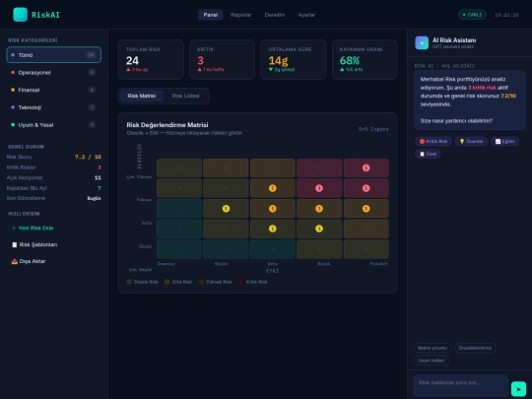This screenshot has width=532, height=399.
Task: Click the Açık Aksiyonlar value 11
Action: 98,177
